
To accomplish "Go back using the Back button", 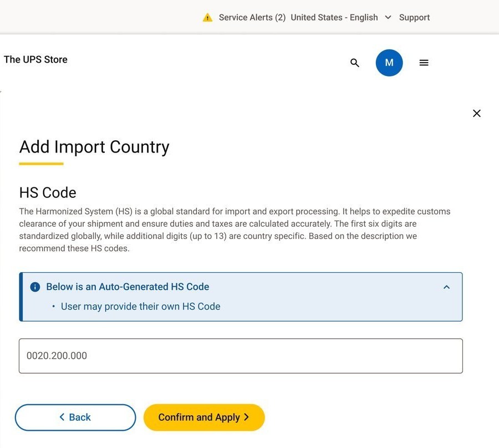I will tap(75, 418).
